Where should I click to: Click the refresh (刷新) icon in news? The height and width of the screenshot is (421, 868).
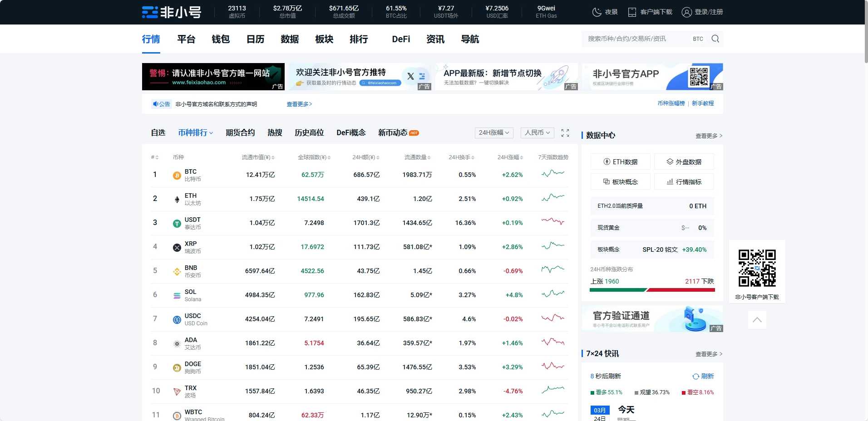tap(695, 377)
